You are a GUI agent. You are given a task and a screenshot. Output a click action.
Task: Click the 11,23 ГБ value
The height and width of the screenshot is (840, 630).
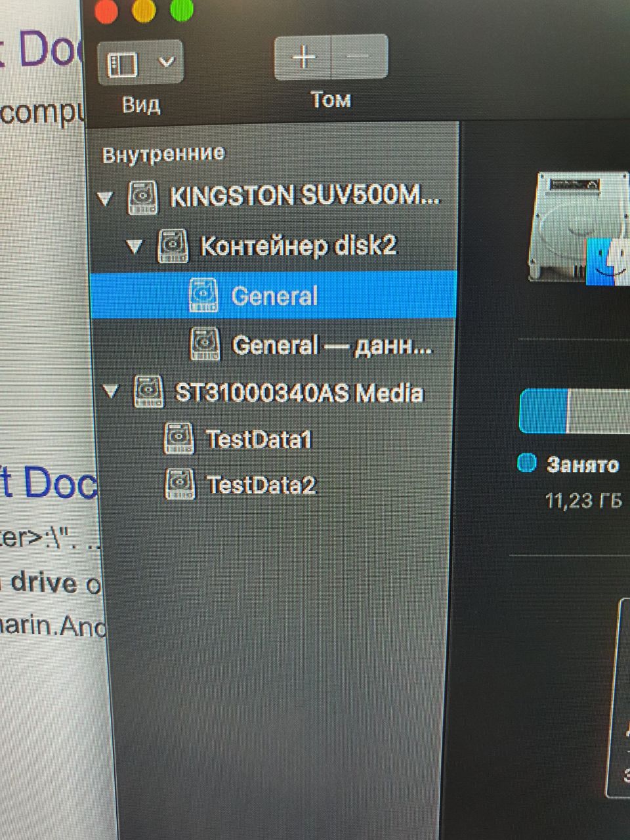(x=583, y=501)
